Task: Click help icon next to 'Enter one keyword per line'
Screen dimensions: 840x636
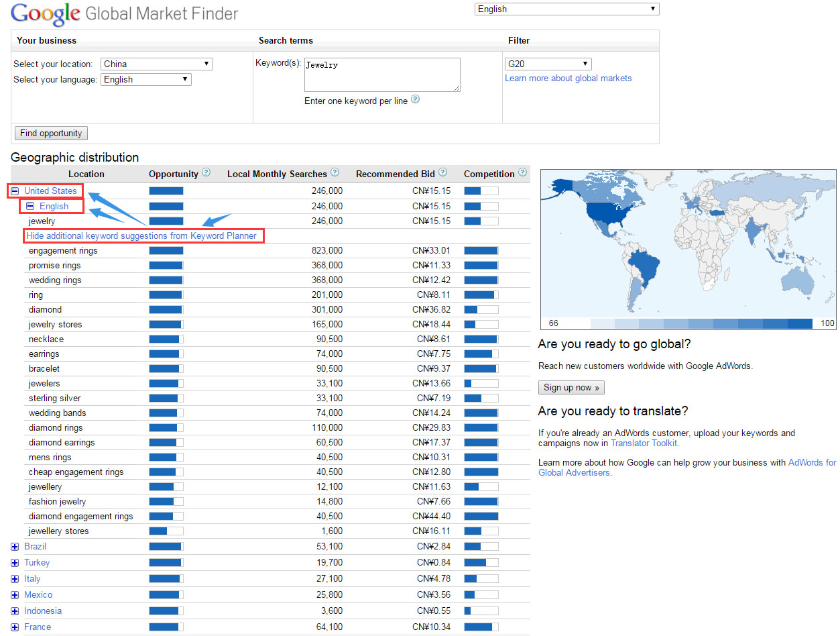Action: (415, 99)
